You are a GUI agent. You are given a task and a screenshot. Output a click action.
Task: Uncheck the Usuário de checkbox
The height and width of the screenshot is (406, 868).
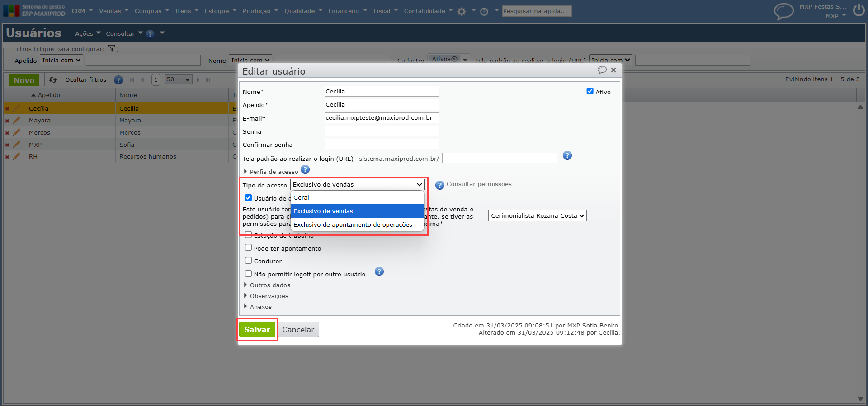click(248, 198)
